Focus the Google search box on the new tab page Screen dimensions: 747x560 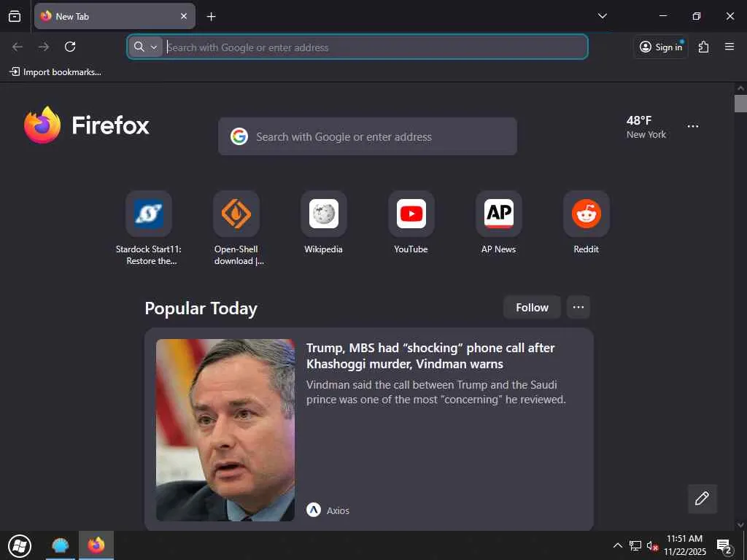[368, 136]
